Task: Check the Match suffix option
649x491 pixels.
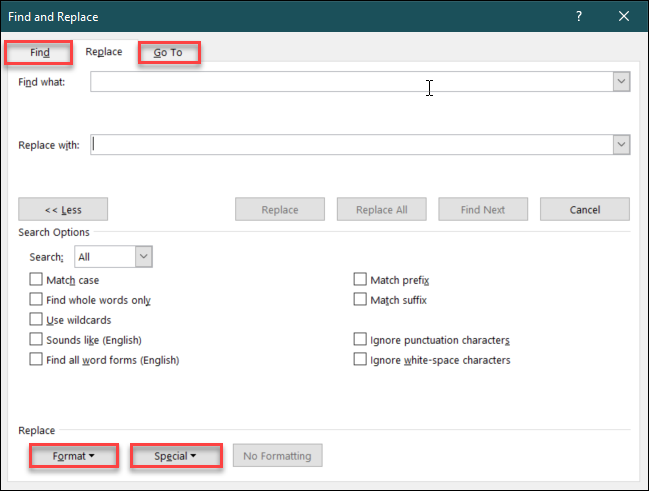Action: click(360, 299)
